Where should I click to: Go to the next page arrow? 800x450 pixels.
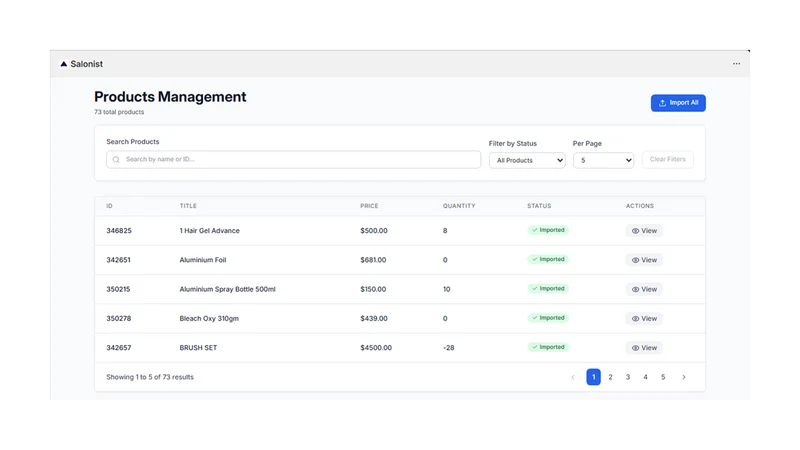click(684, 377)
